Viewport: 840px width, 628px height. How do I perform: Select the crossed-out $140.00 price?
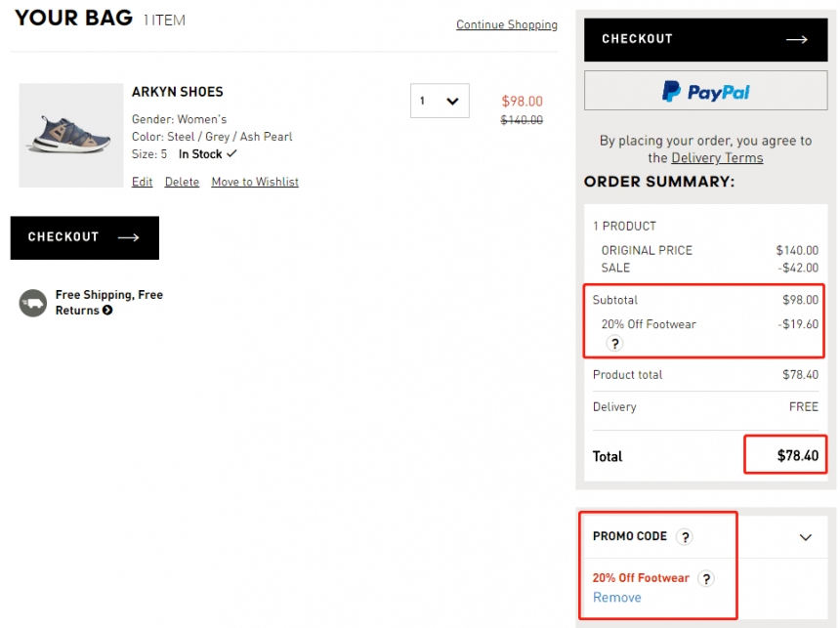pyautogui.click(x=522, y=120)
